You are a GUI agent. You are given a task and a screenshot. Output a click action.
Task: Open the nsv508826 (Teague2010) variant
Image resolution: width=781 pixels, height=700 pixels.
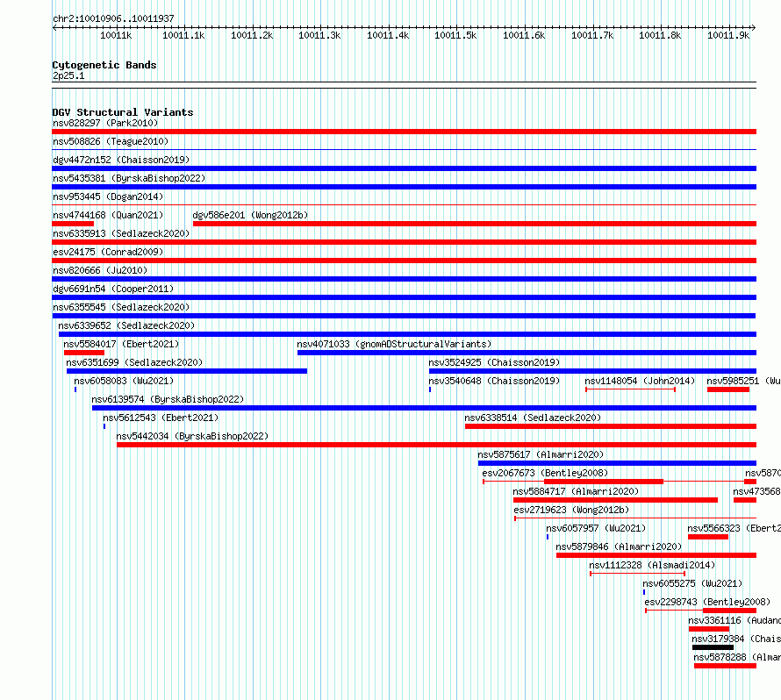point(111,141)
